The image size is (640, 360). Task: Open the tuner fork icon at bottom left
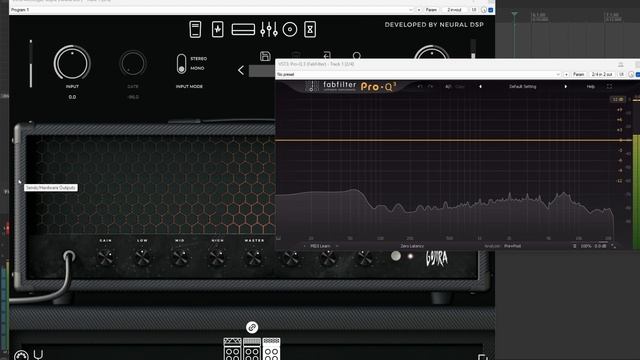pyautogui.click(x=38, y=355)
